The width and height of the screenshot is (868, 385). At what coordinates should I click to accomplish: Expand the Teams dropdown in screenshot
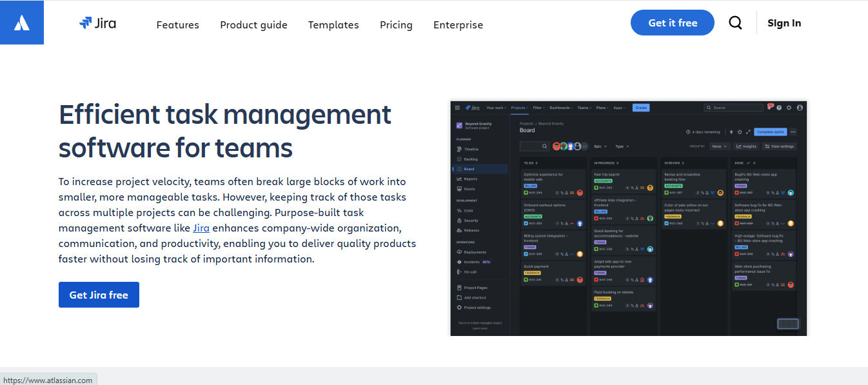[584, 108]
